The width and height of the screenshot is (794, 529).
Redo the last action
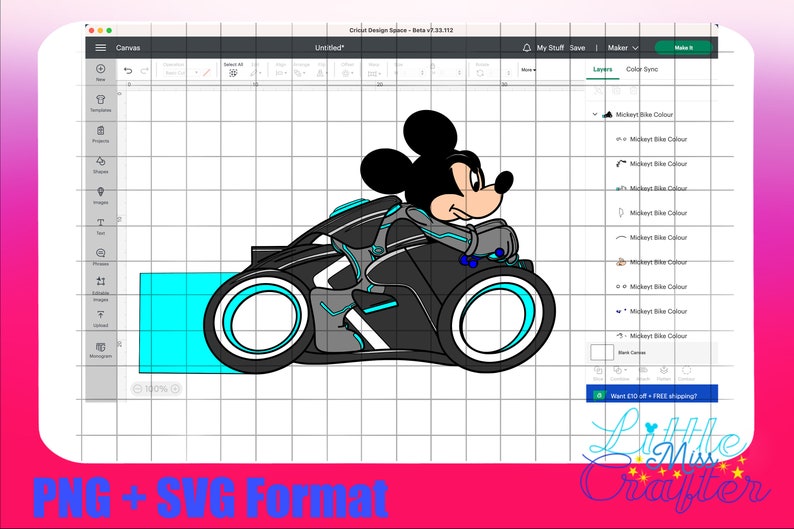pos(144,71)
